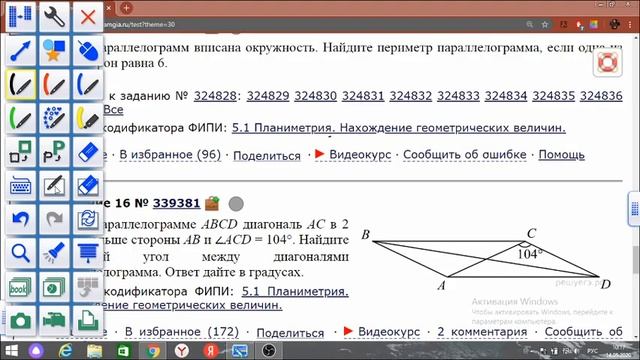The width and height of the screenshot is (640, 360).
Task: Open 2 комментария link
Action: (x=482, y=332)
